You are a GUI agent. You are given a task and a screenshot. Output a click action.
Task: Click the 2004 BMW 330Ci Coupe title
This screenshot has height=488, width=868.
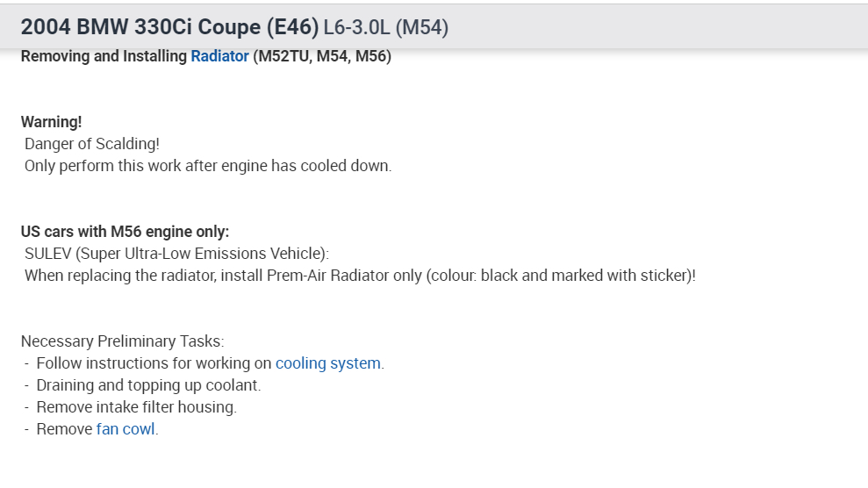pos(169,27)
